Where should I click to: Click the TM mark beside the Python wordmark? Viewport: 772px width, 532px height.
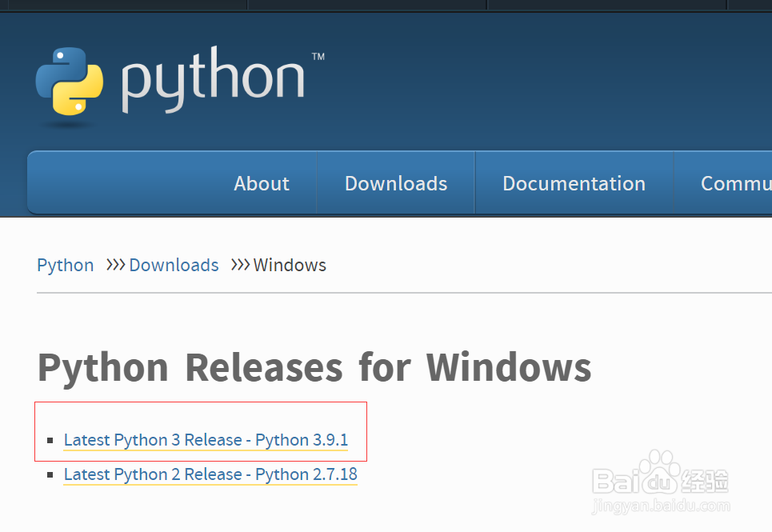tap(319, 58)
